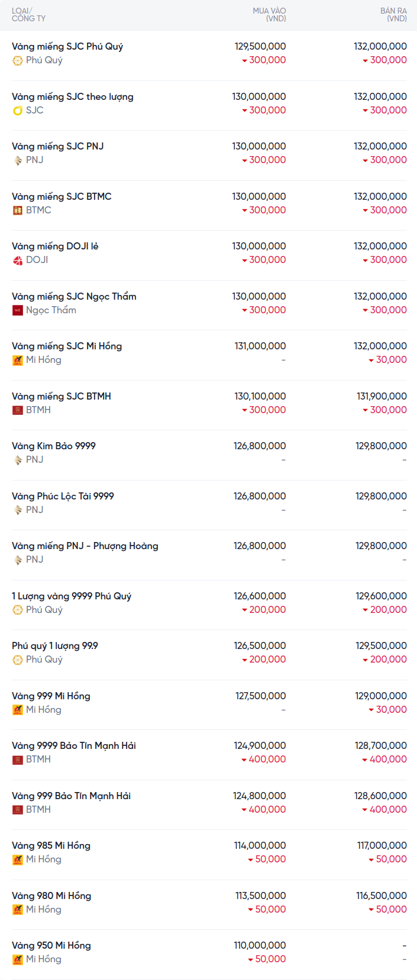Click the BÁN RA (VND) column header

[x=393, y=15]
